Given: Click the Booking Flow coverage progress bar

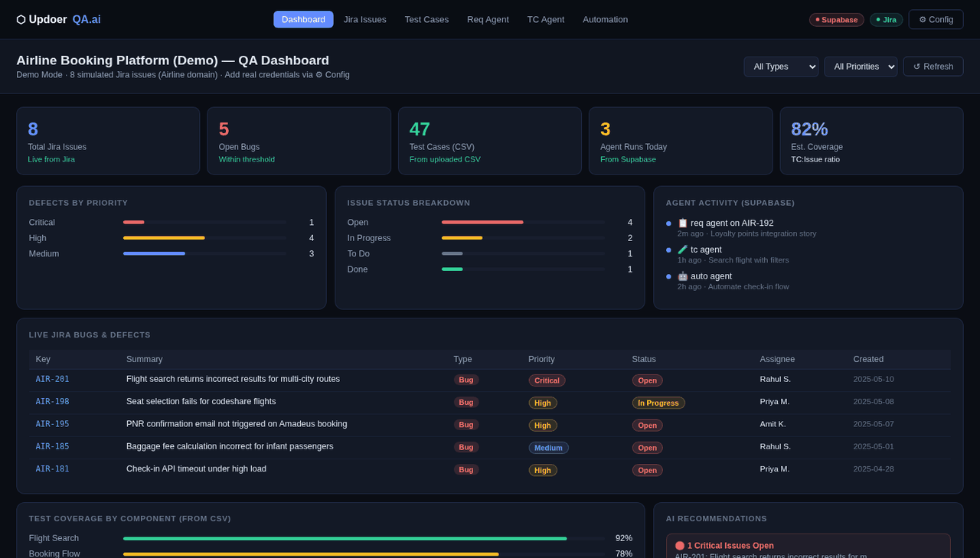Looking at the screenshot, I should click(x=364, y=553).
